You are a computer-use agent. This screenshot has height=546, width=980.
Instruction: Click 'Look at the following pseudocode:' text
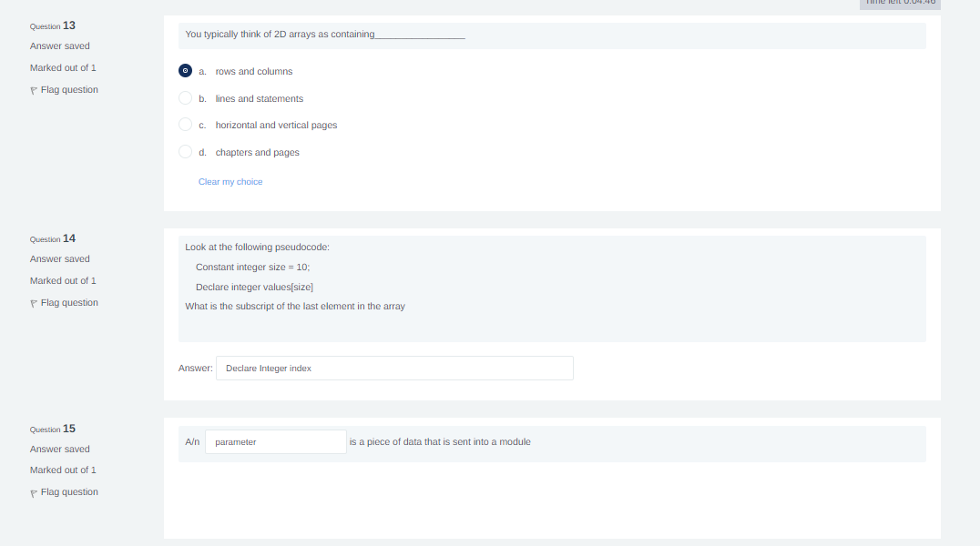pos(257,248)
